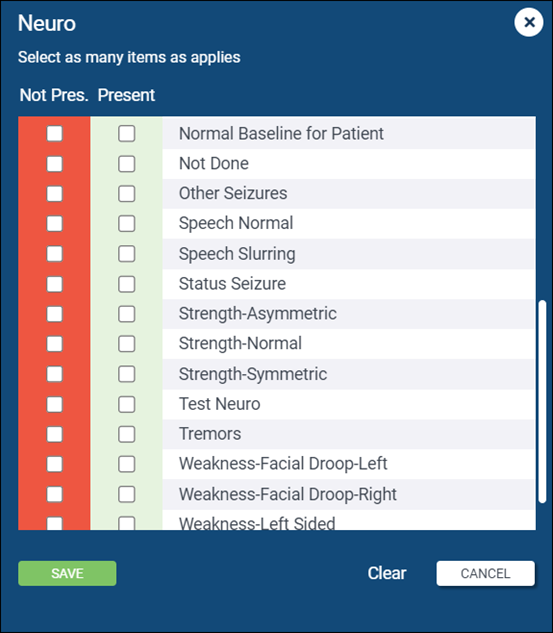
Task: Select Not Pres. box for Speech Normal
Action: (54, 224)
